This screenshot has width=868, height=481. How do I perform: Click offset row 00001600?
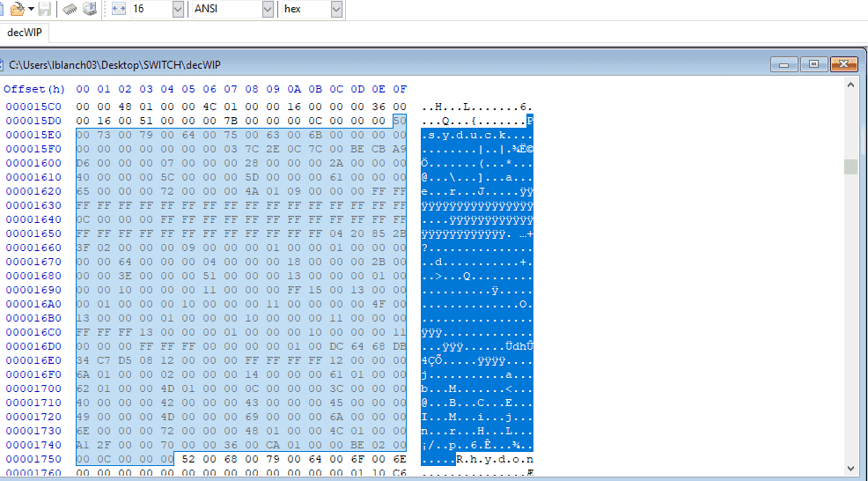click(x=33, y=163)
